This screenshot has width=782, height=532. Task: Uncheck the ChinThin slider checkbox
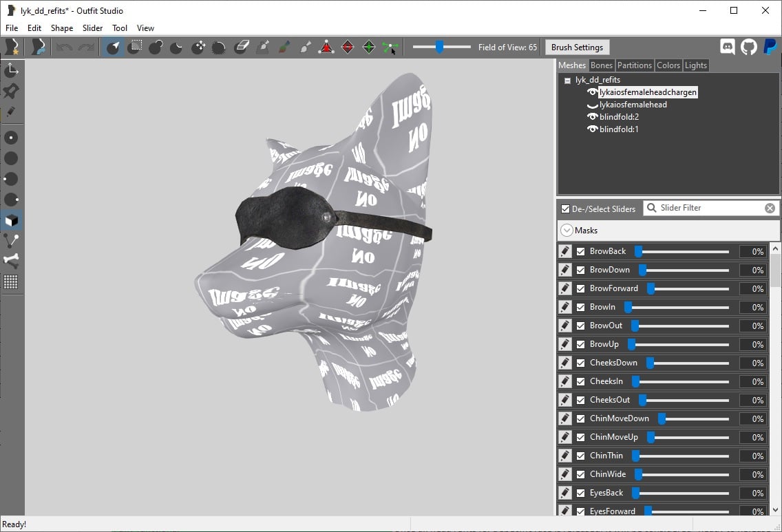coord(580,456)
